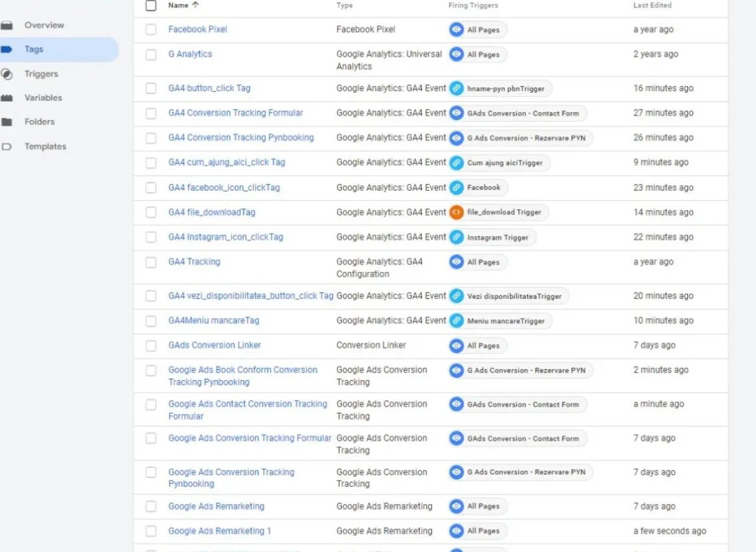Click the Meniu mancareTrigger icon
The width and height of the screenshot is (756, 552).
(456, 321)
